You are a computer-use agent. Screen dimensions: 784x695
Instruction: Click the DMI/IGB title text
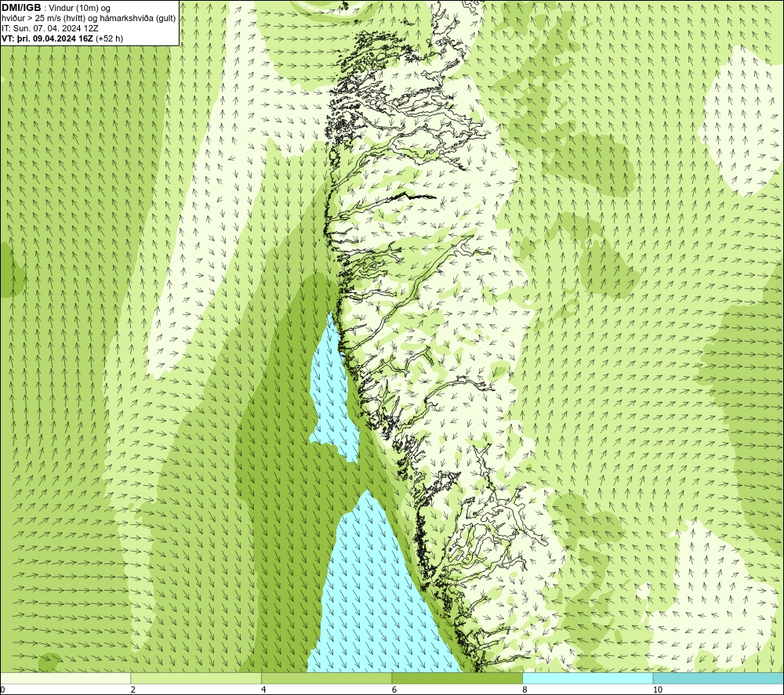pyautogui.click(x=21, y=8)
